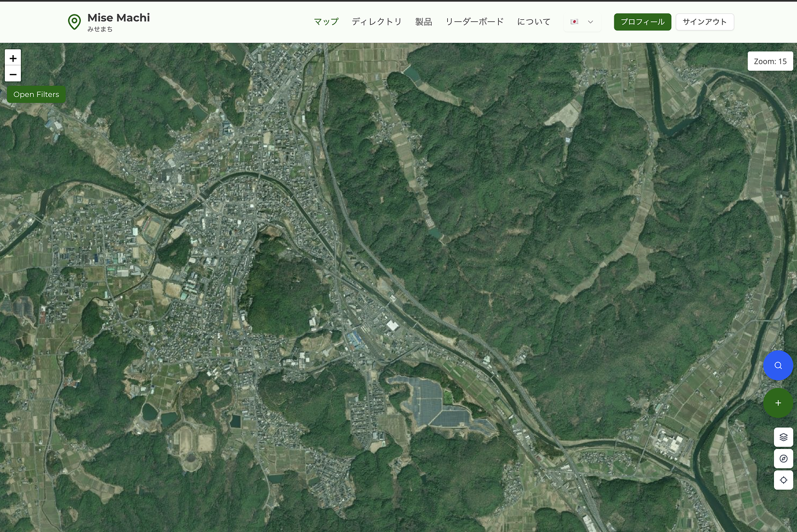Click the Zoom: 15 level indicator
This screenshot has width=797, height=532.
coord(770,61)
